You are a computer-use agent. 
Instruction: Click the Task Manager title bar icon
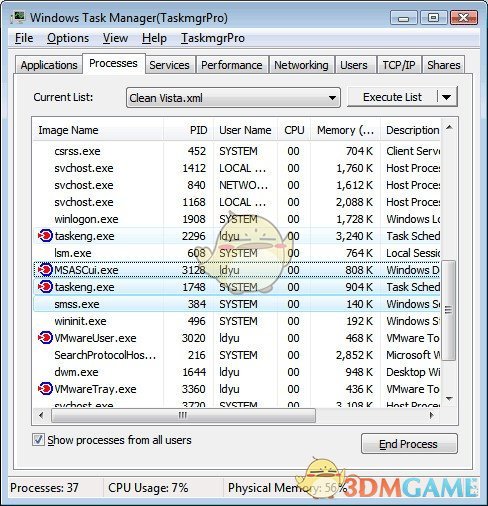(18, 18)
